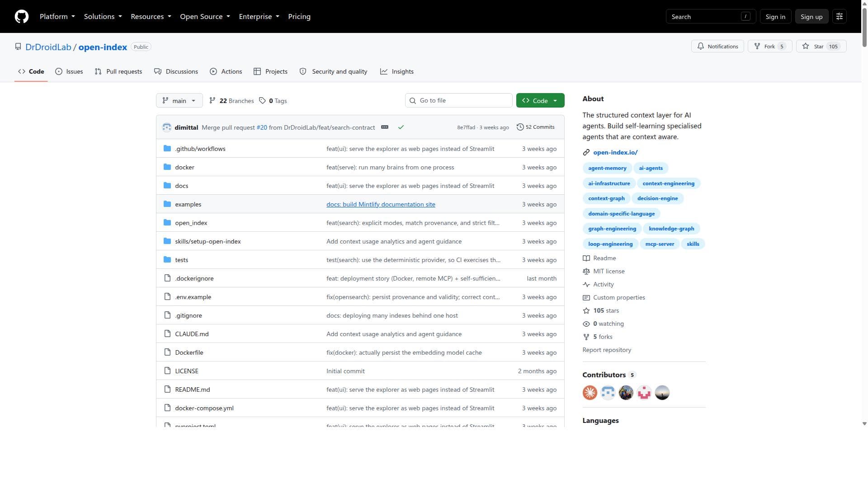Click the expand commit message ellipsis icon

[385, 127]
